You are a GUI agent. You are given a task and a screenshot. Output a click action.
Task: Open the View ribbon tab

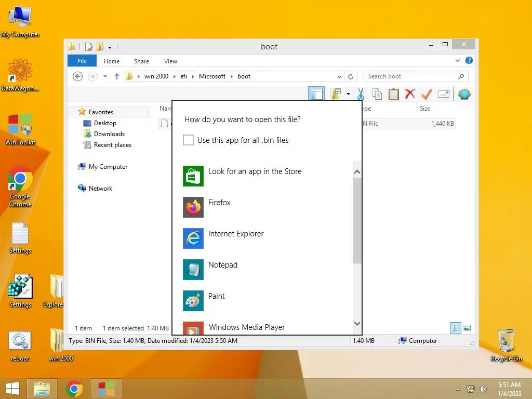(170, 61)
